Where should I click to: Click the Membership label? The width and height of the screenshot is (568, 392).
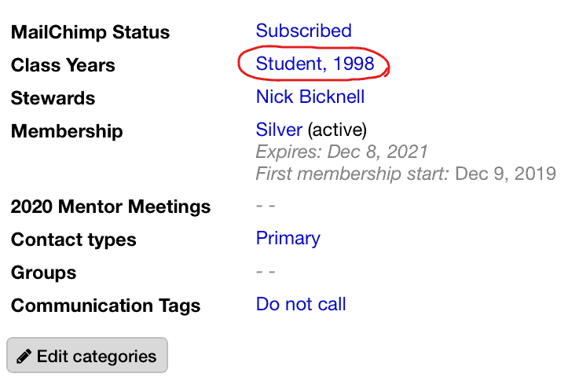67,131
